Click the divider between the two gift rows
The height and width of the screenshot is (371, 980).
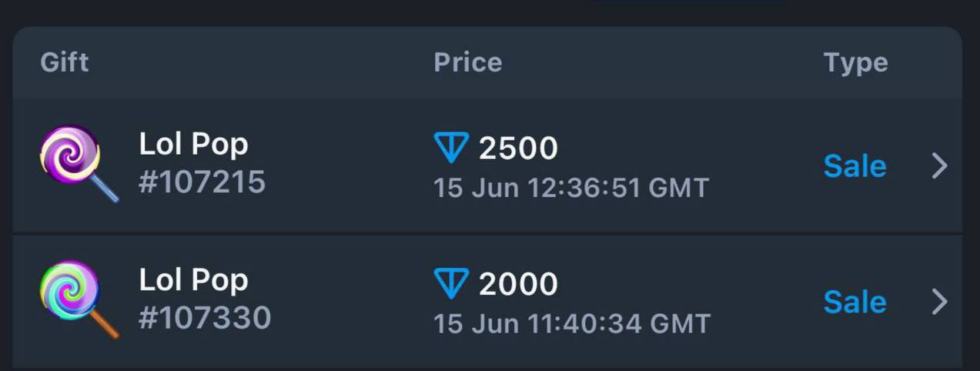pyautogui.click(x=487, y=233)
